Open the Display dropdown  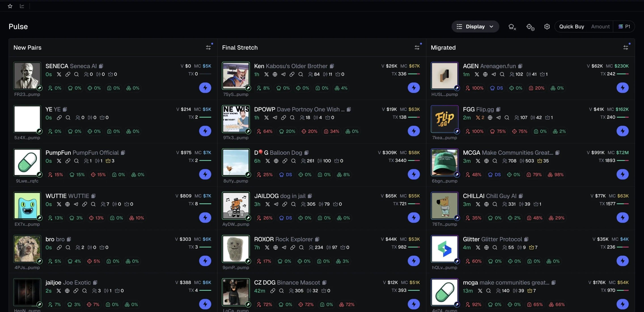coord(475,26)
